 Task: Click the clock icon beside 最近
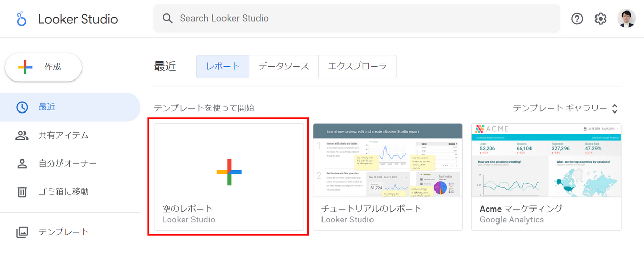(22, 107)
